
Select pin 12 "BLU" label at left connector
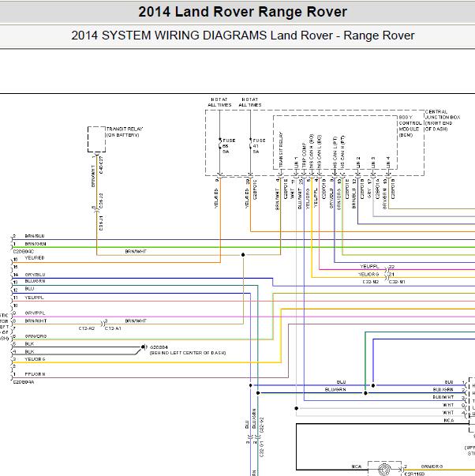point(29,288)
